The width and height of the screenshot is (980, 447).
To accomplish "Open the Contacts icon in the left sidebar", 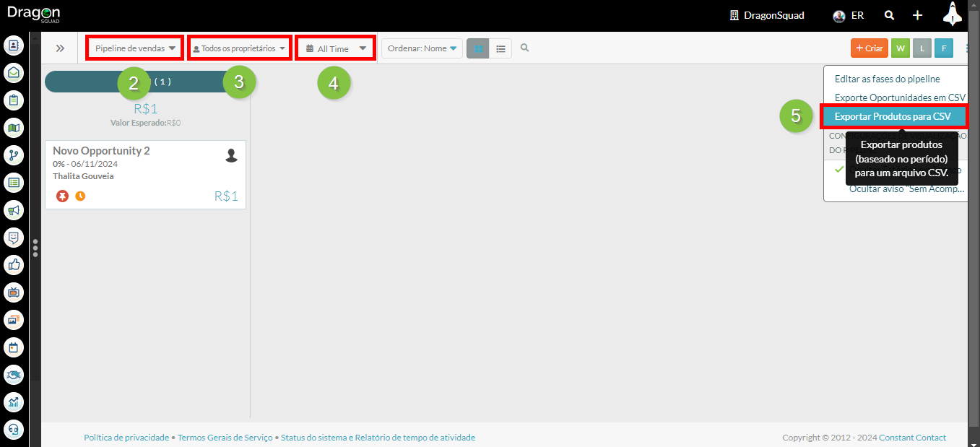I will click(x=14, y=45).
